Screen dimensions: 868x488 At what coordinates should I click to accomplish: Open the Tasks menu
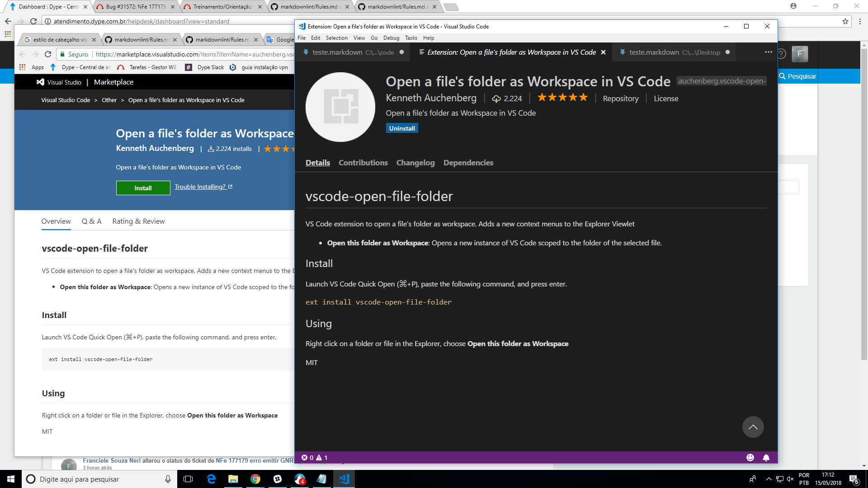pos(411,38)
